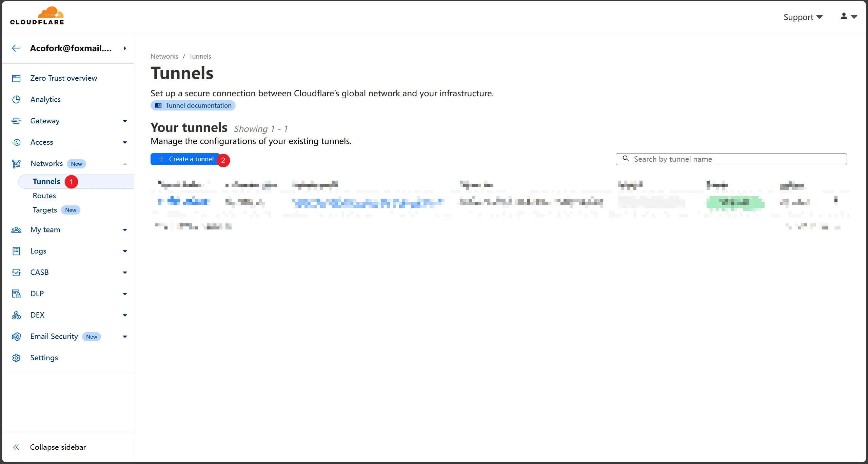
Task: Click the back arrow beside account name
Action: point(16,48)
